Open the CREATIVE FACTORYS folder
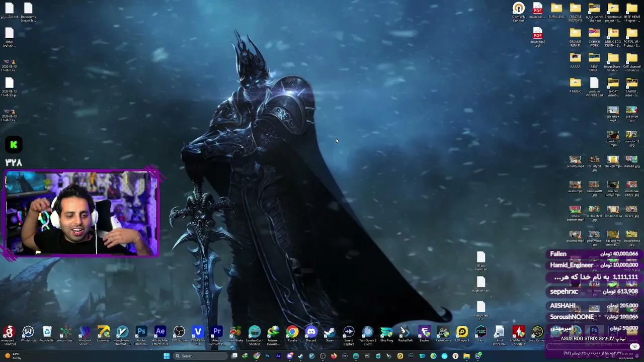 [x=575, y=12]
